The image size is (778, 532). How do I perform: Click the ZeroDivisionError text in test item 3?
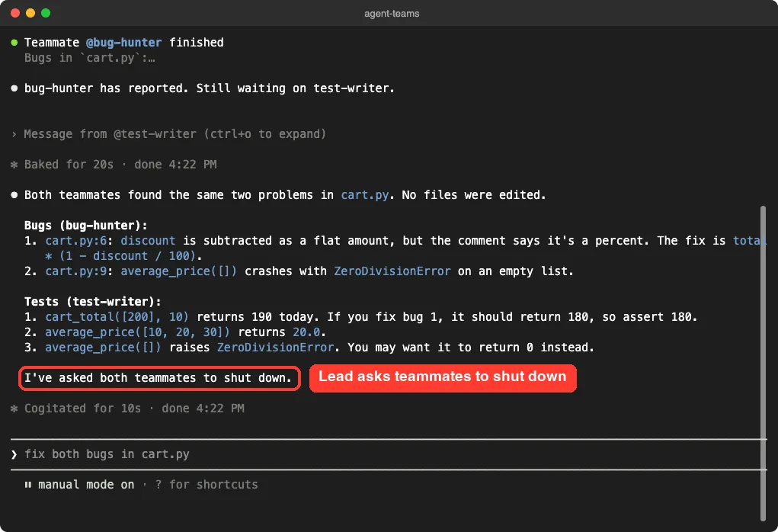(275, 348)
